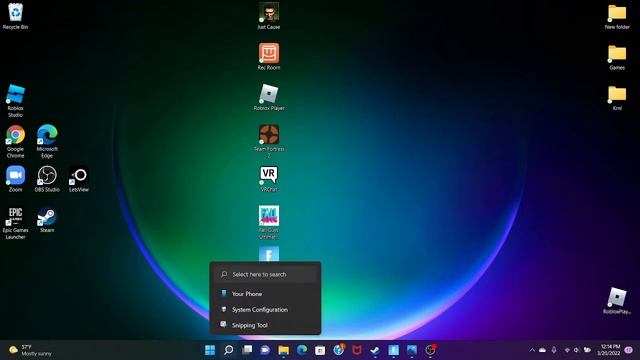Click the microphone icon in system tray
This screenshot has width=640, height=360.
click(554, 350)
